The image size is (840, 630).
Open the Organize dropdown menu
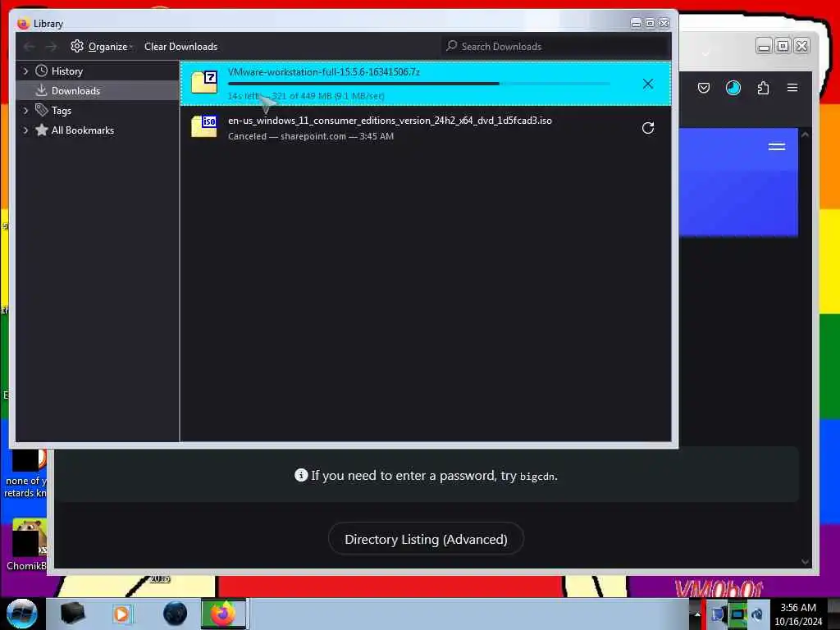pos(110,47)
